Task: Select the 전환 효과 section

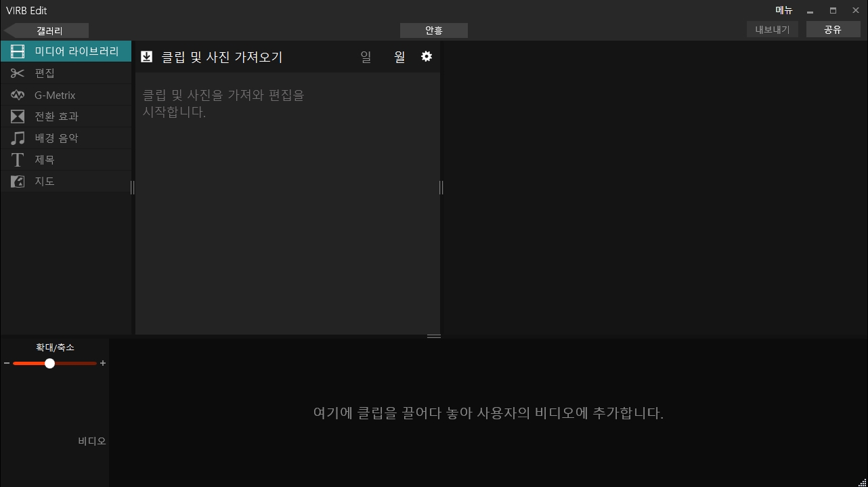Action: [x=66, y=117]
